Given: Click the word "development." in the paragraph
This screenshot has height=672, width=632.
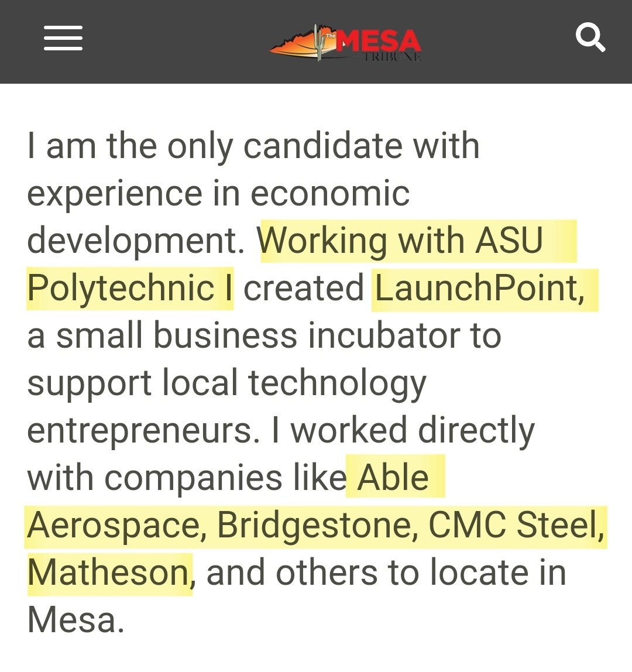Looking at the screenshot, I should tap(136, 241).
